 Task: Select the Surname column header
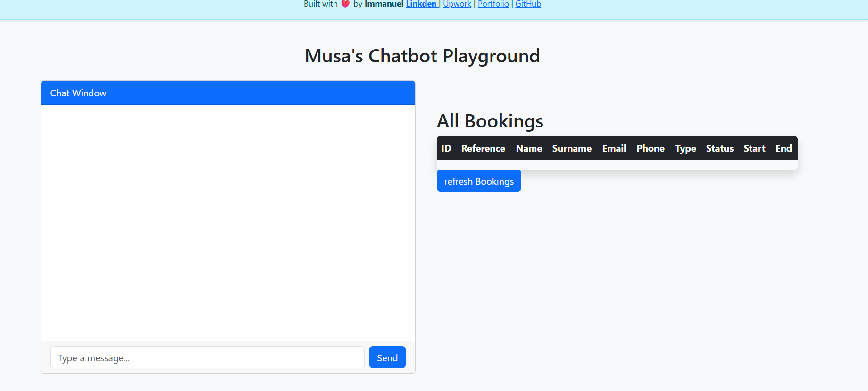point(572,148)
